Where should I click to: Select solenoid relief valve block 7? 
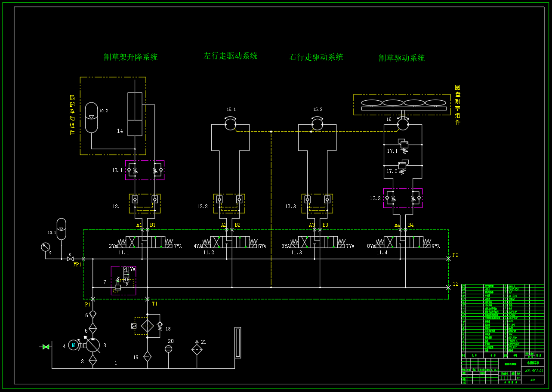coord(123,281)
